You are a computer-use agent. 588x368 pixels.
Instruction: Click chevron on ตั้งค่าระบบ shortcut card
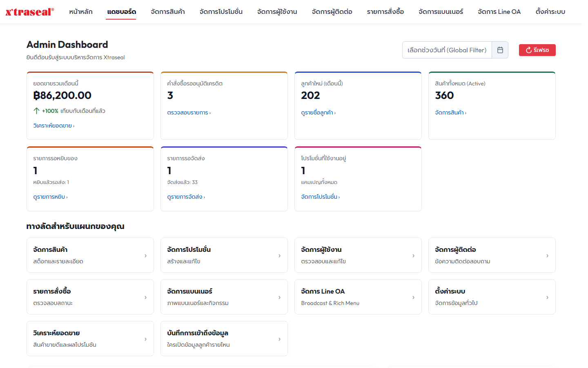[547, 297]
